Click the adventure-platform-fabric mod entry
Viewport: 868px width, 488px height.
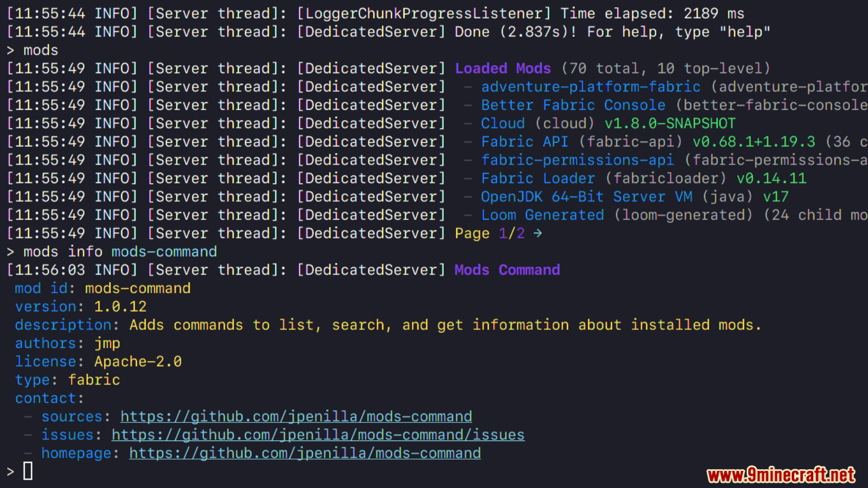click(590, 87)
